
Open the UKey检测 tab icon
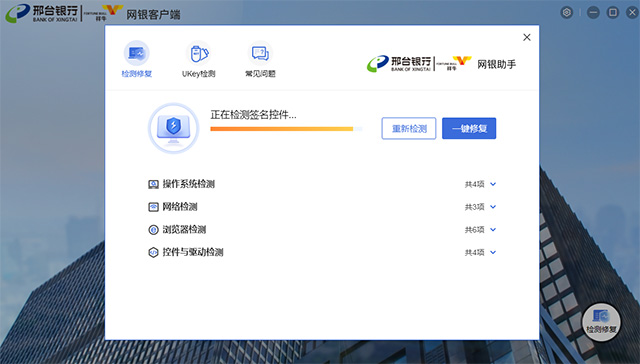click(x=199, y=53)
